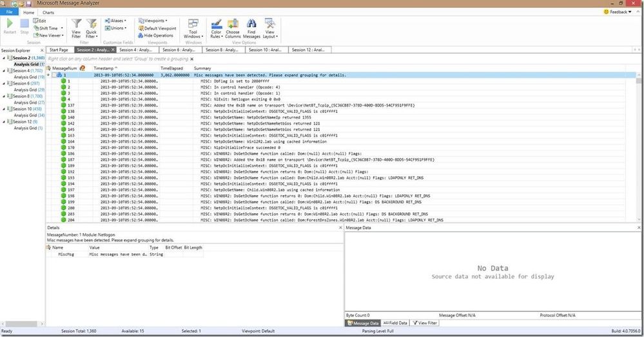Screen dimensions: 644x337
Task: Click the grouped message icon in row 1
Action: 59,75
